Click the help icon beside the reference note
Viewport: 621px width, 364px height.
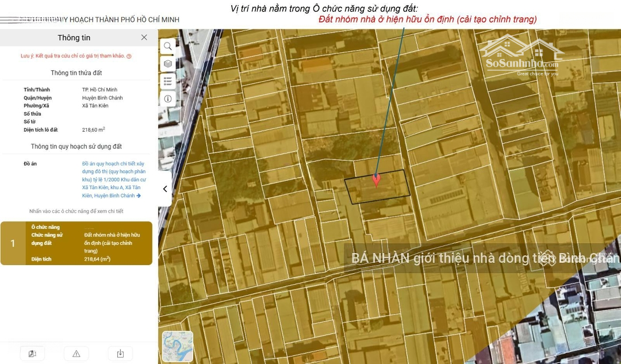tap(129, 56)
